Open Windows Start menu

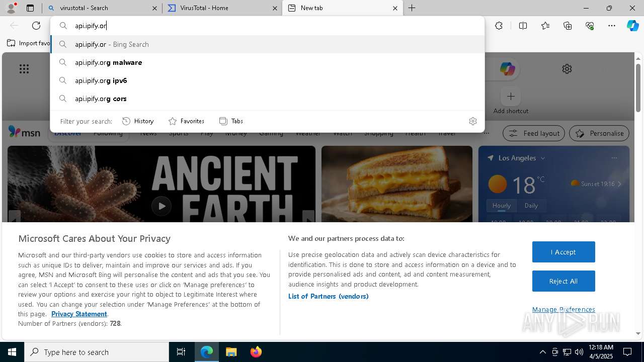click(x=12, y=352)
